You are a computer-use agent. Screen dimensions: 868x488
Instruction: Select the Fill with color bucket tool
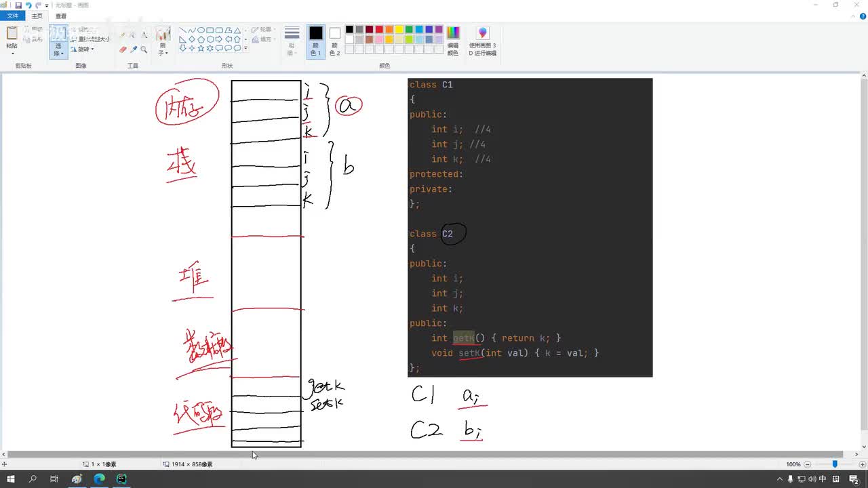click(x=133, y=35)
